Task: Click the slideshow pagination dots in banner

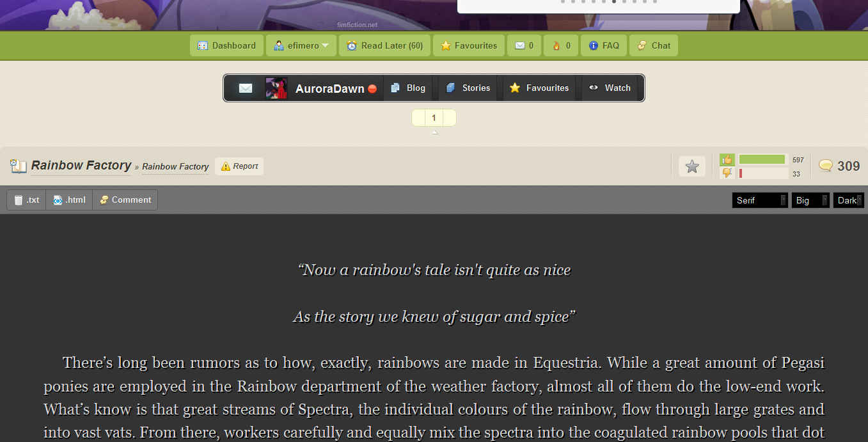Action: tap(609, 2)
